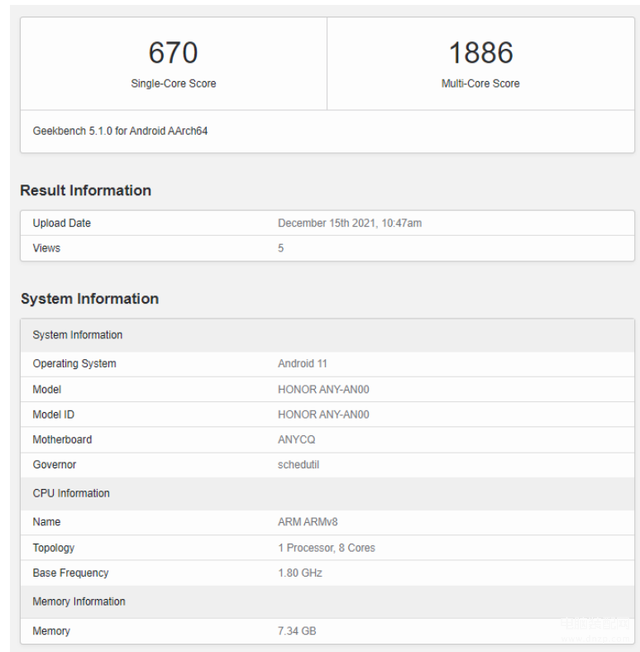The height and width of the screenshot is (652, 640).
Task: Select the System Information table header row
Action: point(327,335)
